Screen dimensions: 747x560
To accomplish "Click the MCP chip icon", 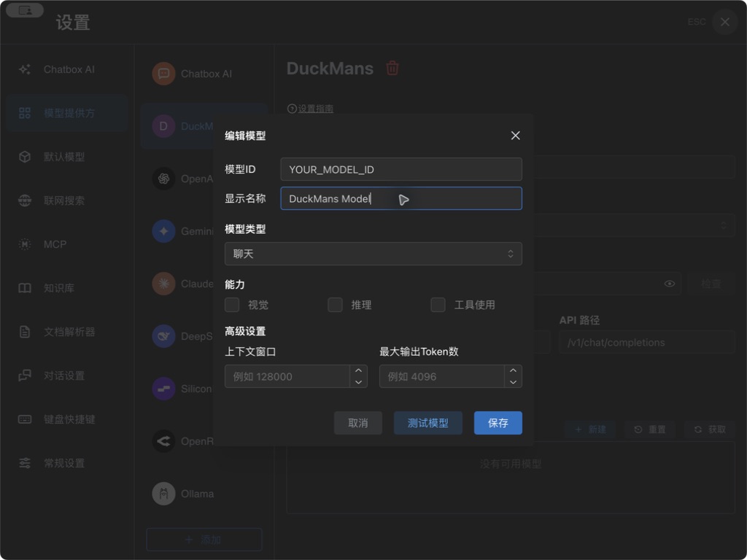I will (x=25, y=244).
